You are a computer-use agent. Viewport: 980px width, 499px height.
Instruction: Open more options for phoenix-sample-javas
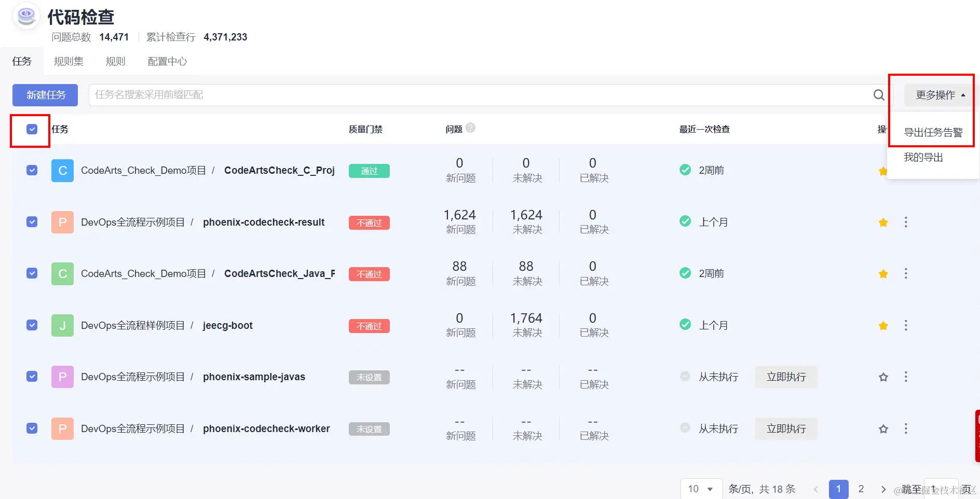[906, 377]
